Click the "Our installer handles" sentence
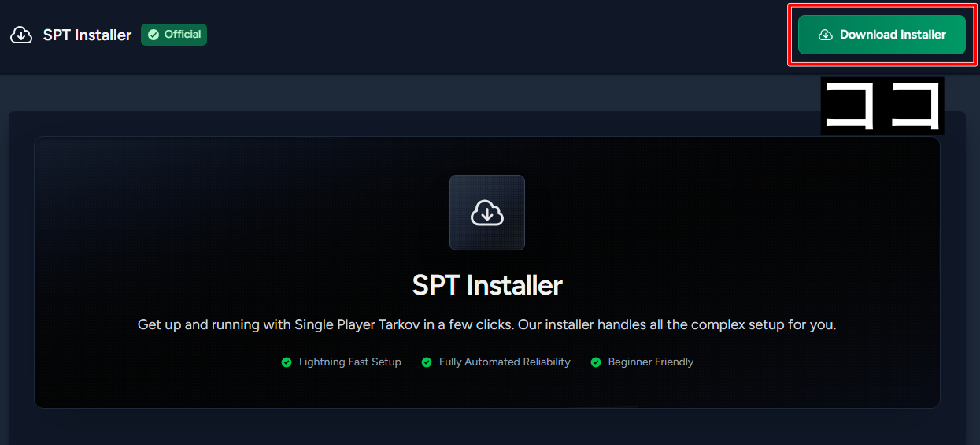 coord(669,324)
